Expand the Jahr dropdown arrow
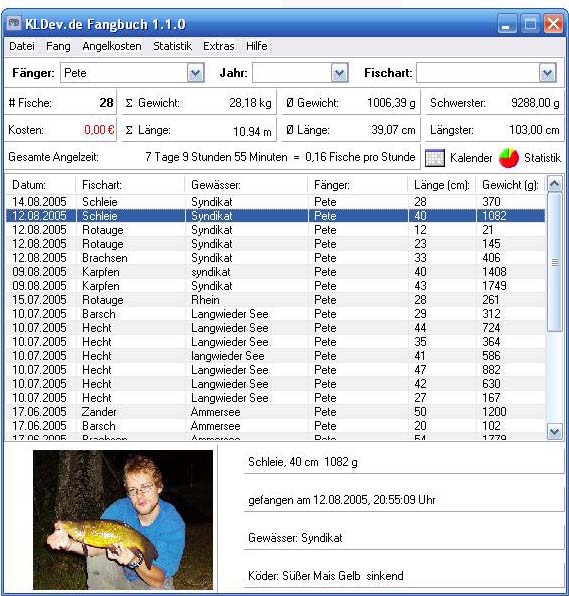This screenshot has height=596, width=569. [339, 73]
